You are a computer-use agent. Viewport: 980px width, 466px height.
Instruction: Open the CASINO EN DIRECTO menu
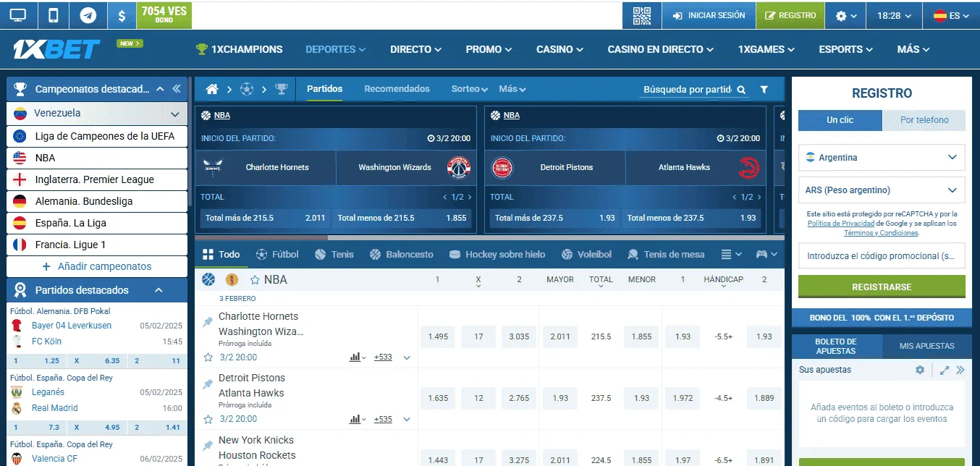(660, 49)
